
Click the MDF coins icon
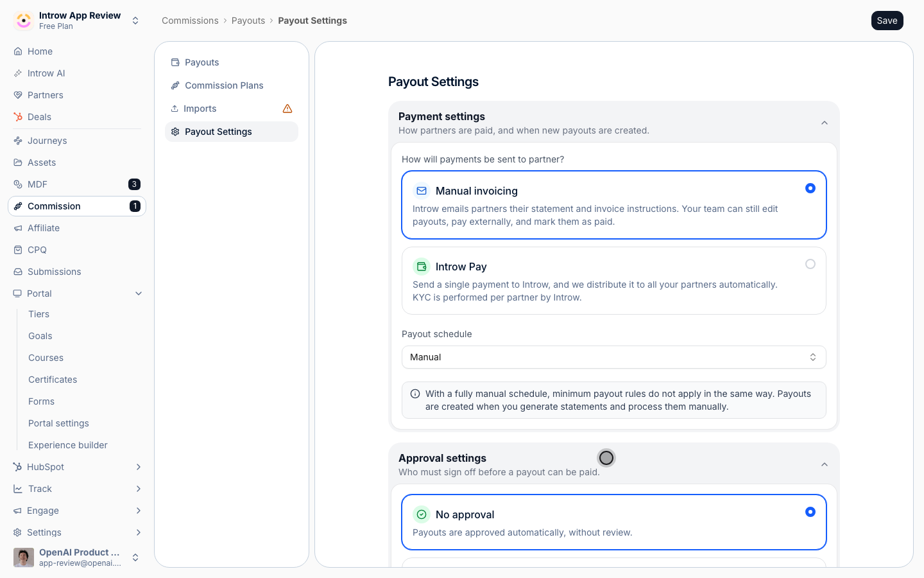pyautogui.click(x=18, y=184)
